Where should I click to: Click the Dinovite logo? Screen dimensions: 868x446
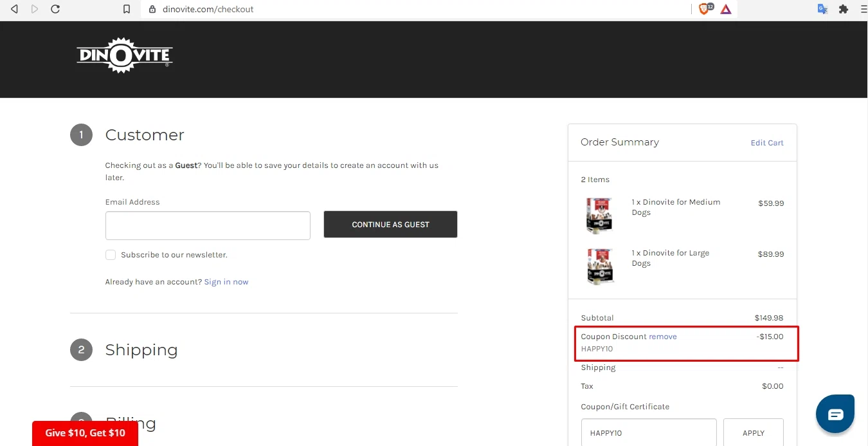125,55
